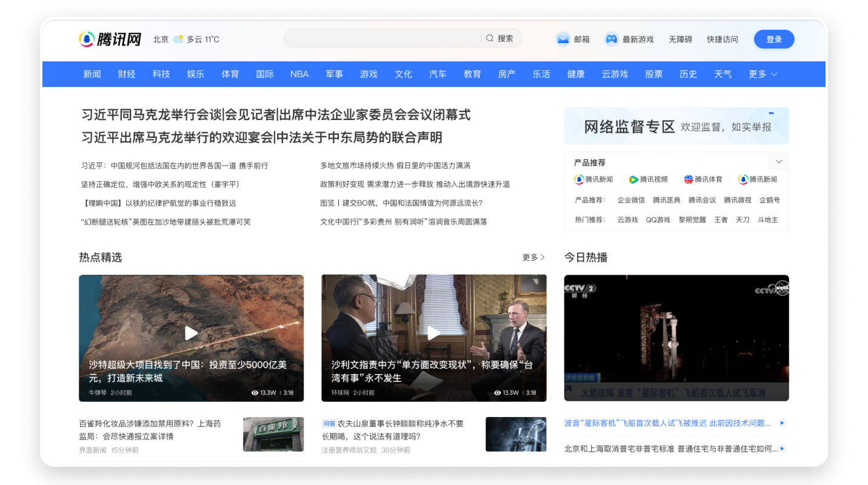Open 文化中国行“多彩贵州” article
Viewport: 868px width, 485px height.
point(404,222)
